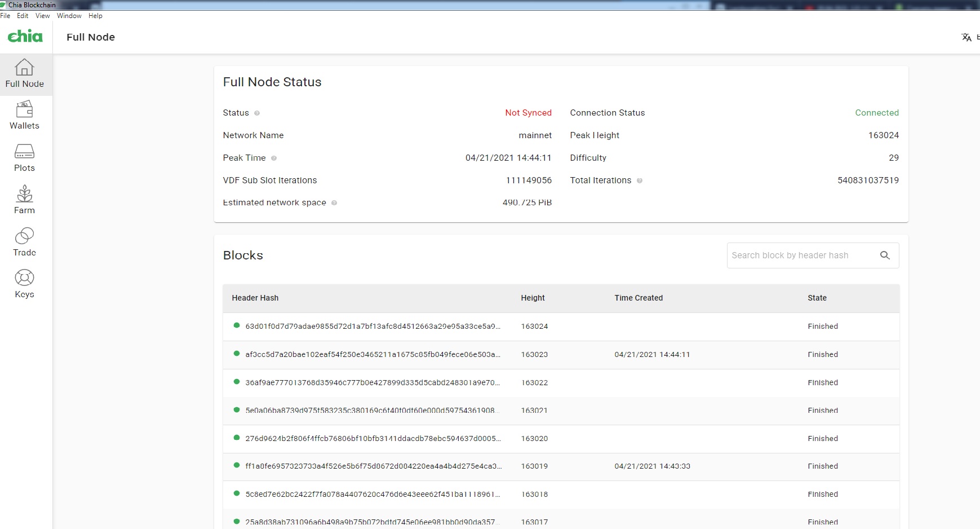Open block with hash starting af3cc5d7a20b
This screenshot has height=529, width=980.
[561, 355]
